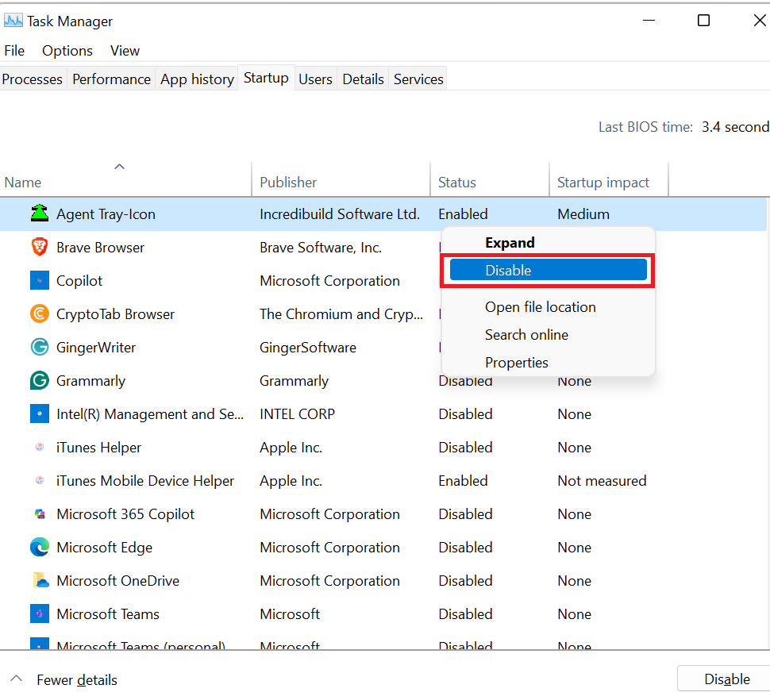Screen dimensions: 770x700
Task: Click the Microsoft Edge icon
Action: [39, 547]
